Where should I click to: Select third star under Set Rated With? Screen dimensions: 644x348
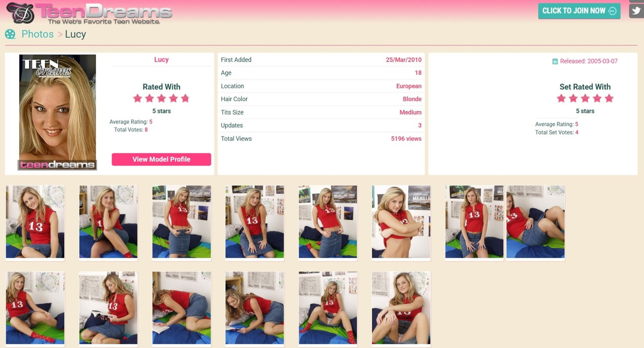click(585, 98)
